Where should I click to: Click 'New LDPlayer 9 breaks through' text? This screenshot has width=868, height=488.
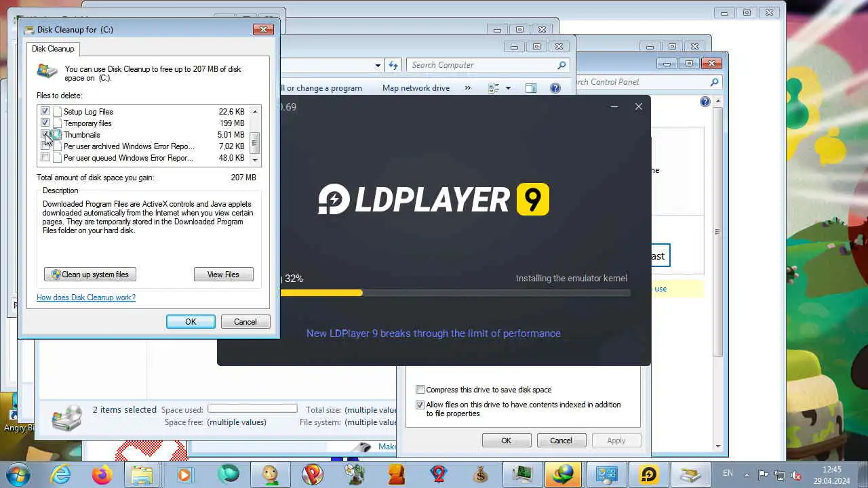[x=433, y=333]
